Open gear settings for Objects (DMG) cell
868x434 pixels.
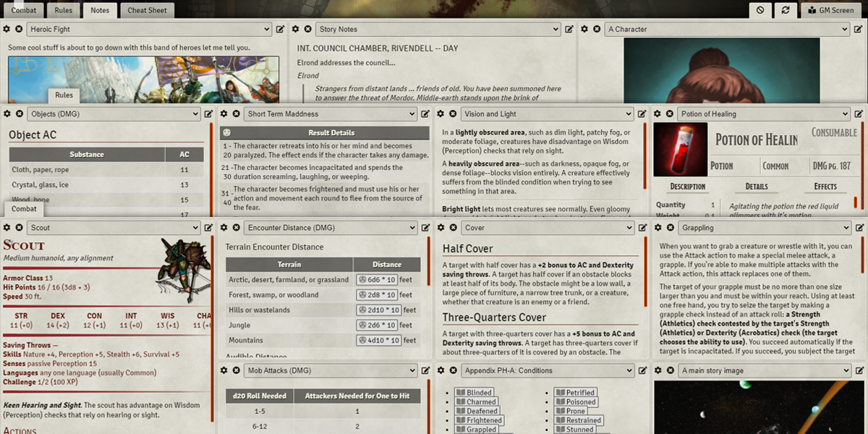coord(7,114)
